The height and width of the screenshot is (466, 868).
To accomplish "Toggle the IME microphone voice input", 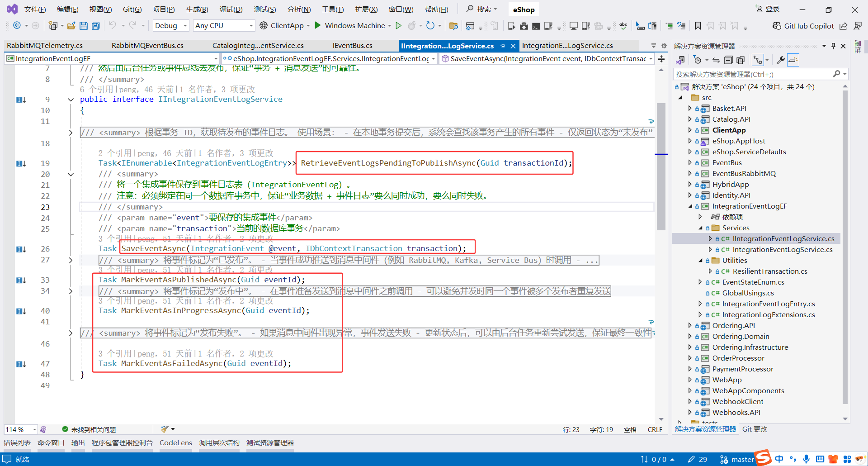I will 806,459.
